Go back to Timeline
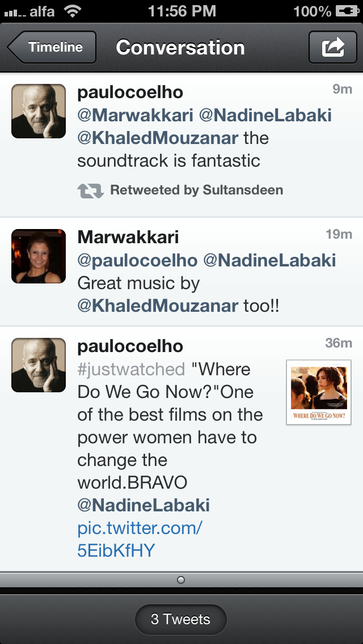Viewport: 363px width, 644px height. pyautogui.click(x=52, y=47)
